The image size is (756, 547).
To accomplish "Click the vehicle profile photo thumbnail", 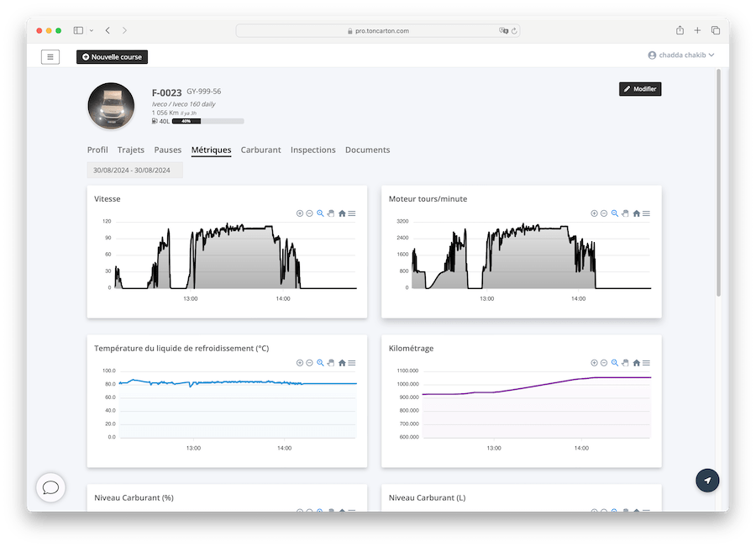I will [111, 107].
